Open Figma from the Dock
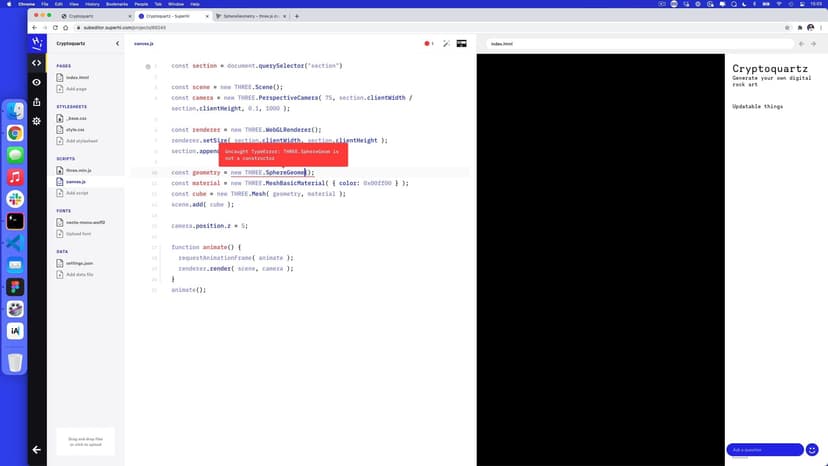828x466 pixels. 15,287
